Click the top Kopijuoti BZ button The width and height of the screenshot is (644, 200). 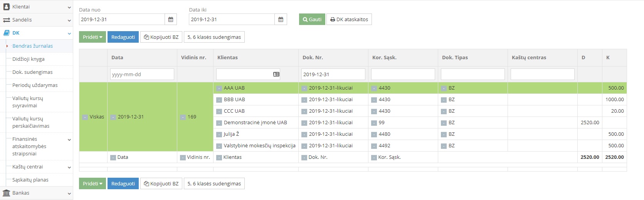click(x=161, y=37)
